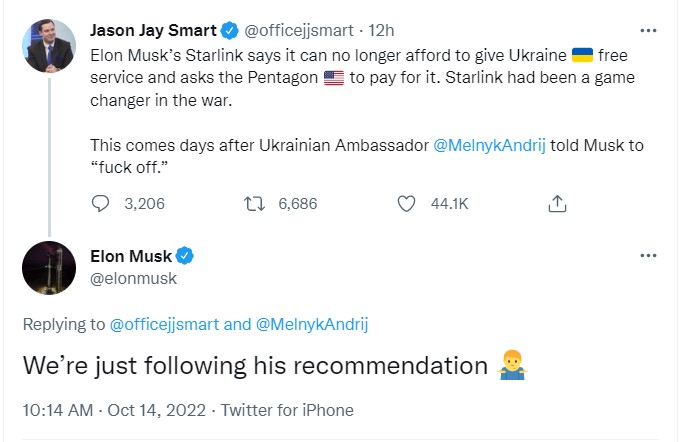Open the @elonmusk handle link
This screenshot has height=442, width=680.
click(133, 278)
